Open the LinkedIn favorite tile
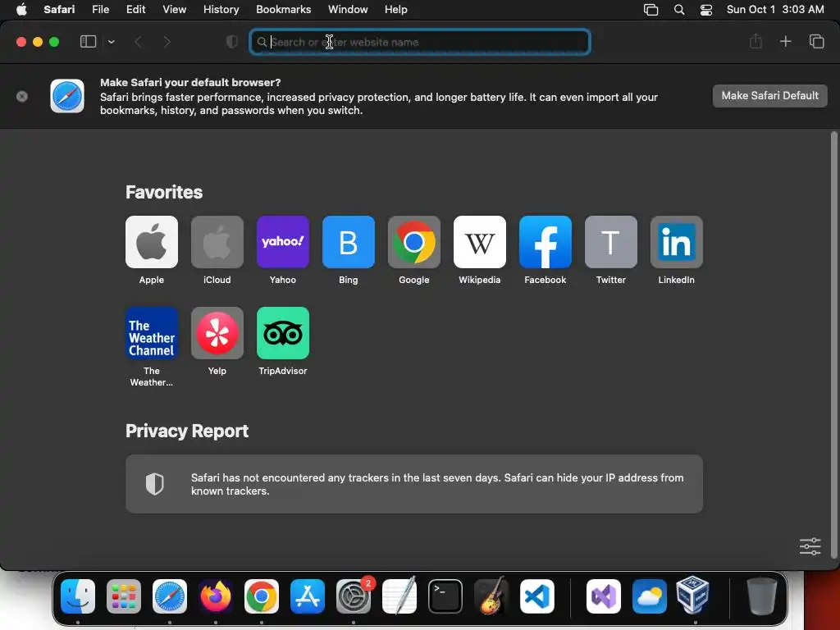The image size is (840, 630). [677, 242]
